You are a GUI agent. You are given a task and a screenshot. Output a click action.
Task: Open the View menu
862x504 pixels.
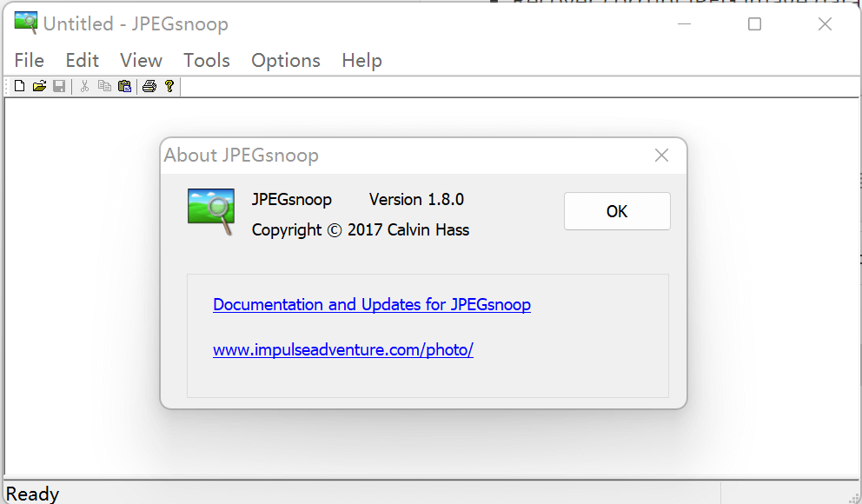click(x=141, y=60)
